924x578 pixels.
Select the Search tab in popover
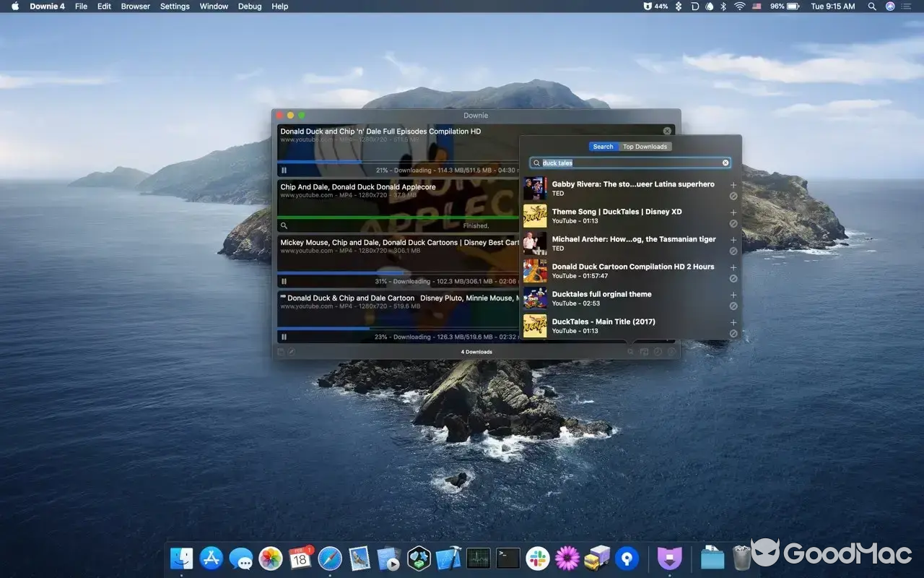603,147
